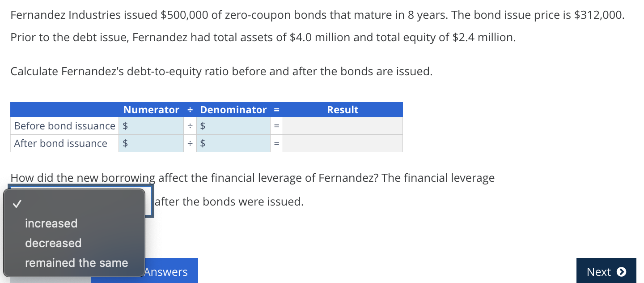Click the dollar sign in the After bond issuance denominator cell
Screen dimensions: 644x283
tap(203, 143)
